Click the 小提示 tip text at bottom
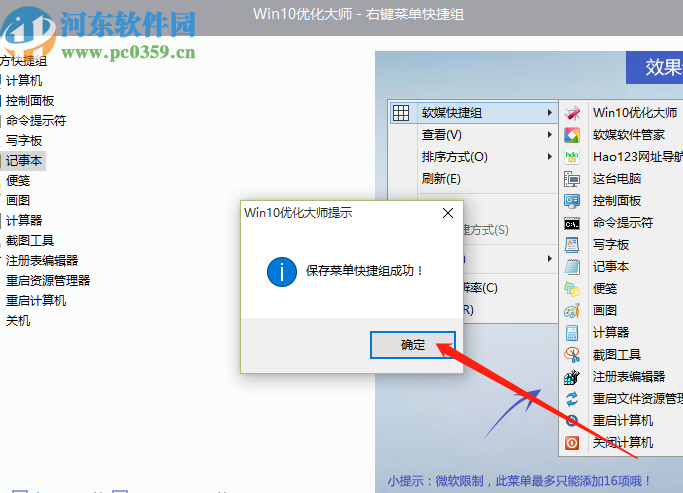The height and width of the screenshot is (493, 683). pyautogui.click(x=519, y=481)
